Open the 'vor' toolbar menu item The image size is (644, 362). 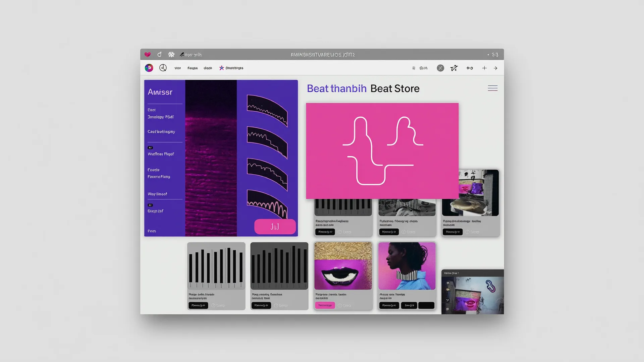pyautogui.click(x=178, y=68)
